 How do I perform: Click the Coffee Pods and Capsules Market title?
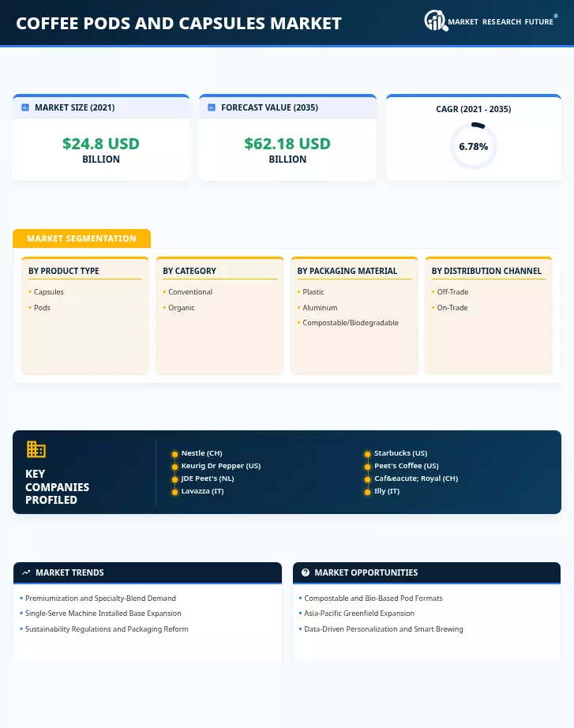click(178, 23)
